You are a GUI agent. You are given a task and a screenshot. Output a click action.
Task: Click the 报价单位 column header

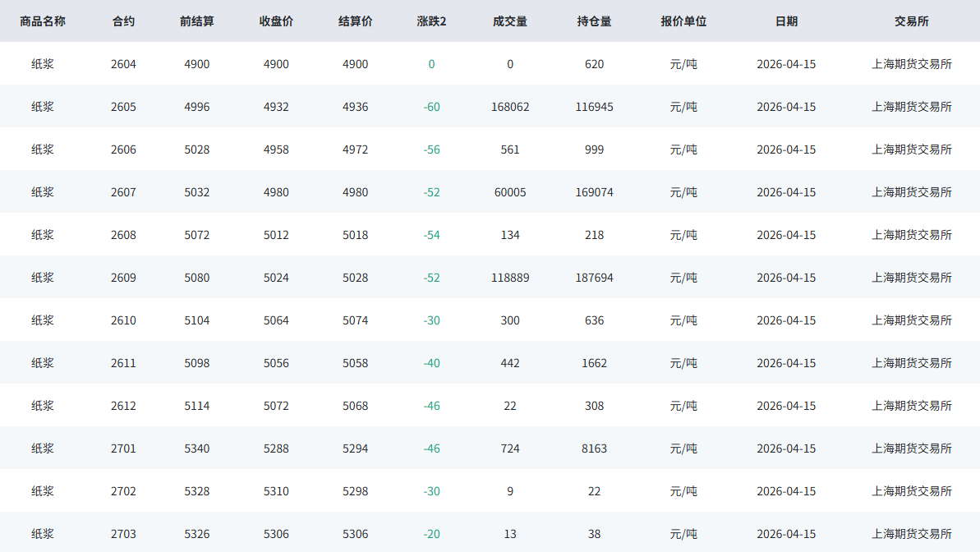point(683,21)
